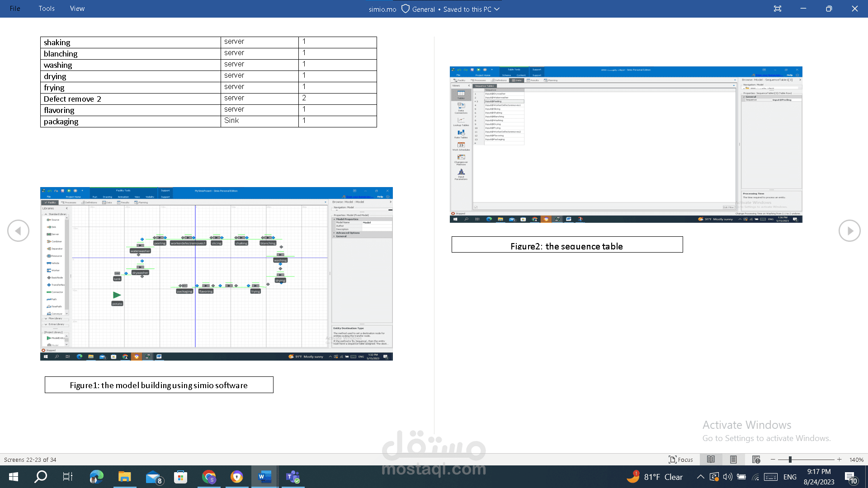868x488 pixels.
Task: Go to the next screen with the right arrow
Action: 849,231
